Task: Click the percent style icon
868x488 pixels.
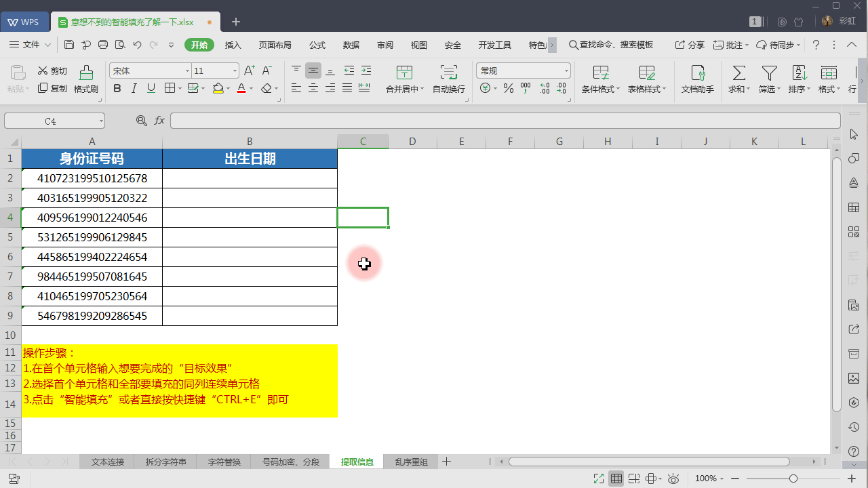Action: 508,88
